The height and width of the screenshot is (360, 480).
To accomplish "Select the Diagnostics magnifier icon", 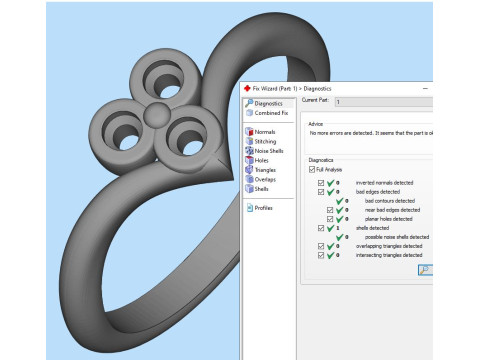I will [x=249, y=103].
